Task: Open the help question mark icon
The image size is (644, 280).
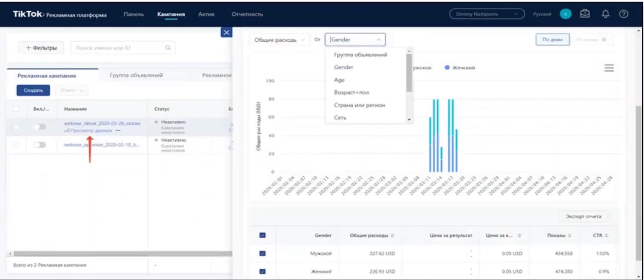Action: point(624,14)
